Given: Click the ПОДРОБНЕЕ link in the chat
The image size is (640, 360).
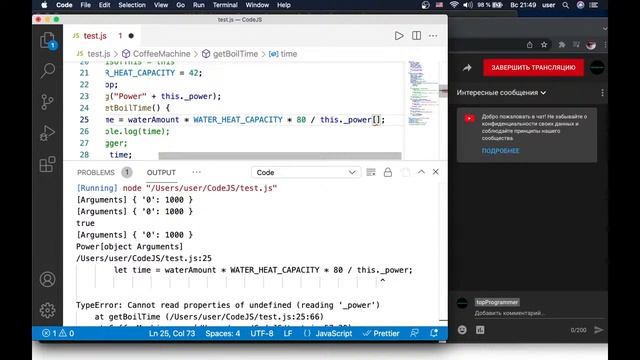Looking at the screenshot, I should [500, 151].
